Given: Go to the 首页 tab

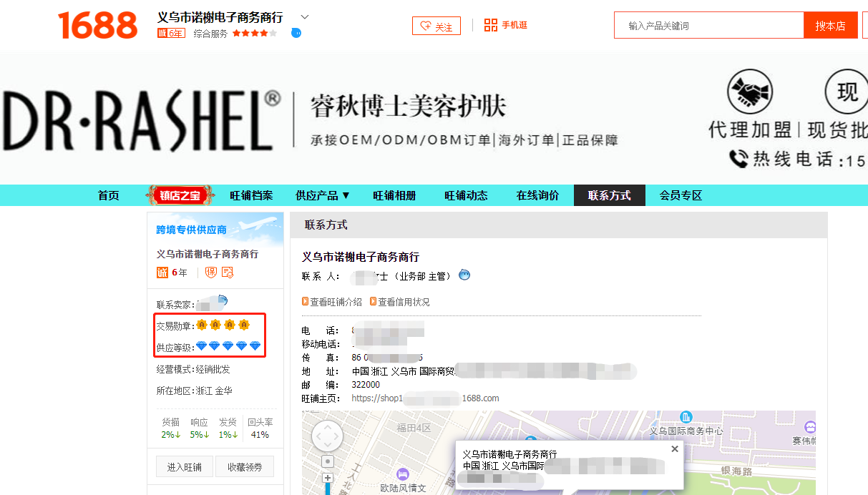Looking at the screenshot, I should click(x=109, y=195).
